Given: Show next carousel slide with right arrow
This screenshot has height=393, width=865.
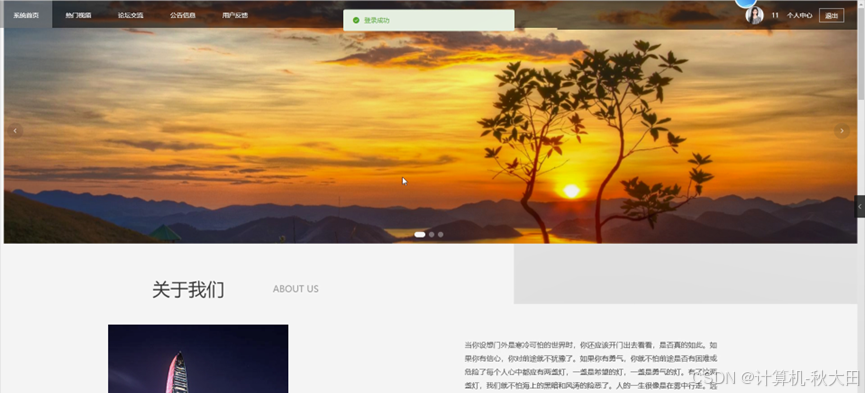Looking at the screenshot, I should coord(841,131).
